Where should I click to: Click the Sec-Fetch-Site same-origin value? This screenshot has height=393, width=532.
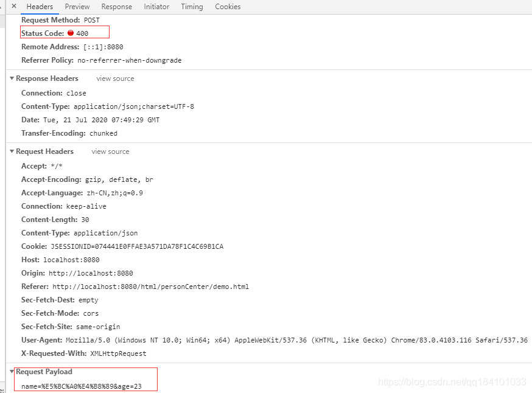pos(98,327)
